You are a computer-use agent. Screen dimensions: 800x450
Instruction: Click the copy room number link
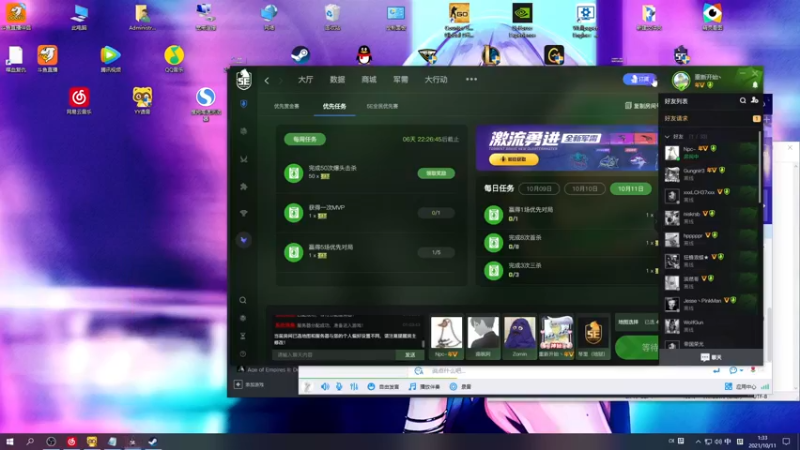click(x=641, y=106)
